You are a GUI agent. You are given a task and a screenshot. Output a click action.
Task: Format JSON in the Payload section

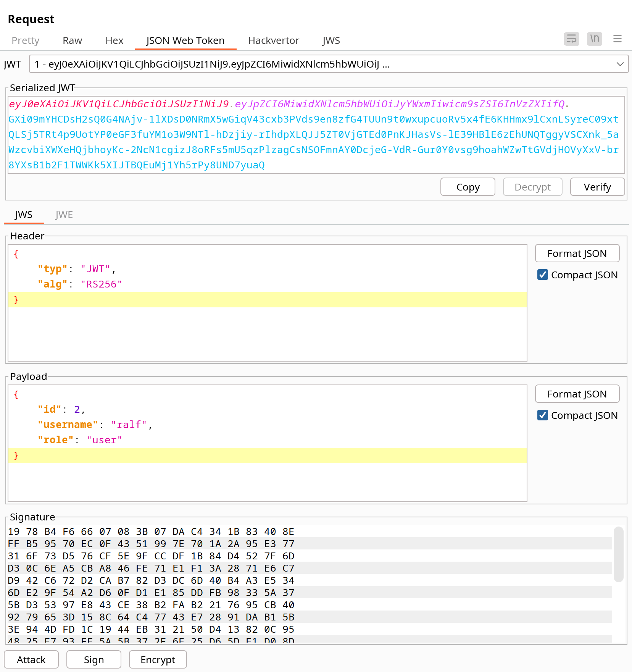click(x=577, y=394)
